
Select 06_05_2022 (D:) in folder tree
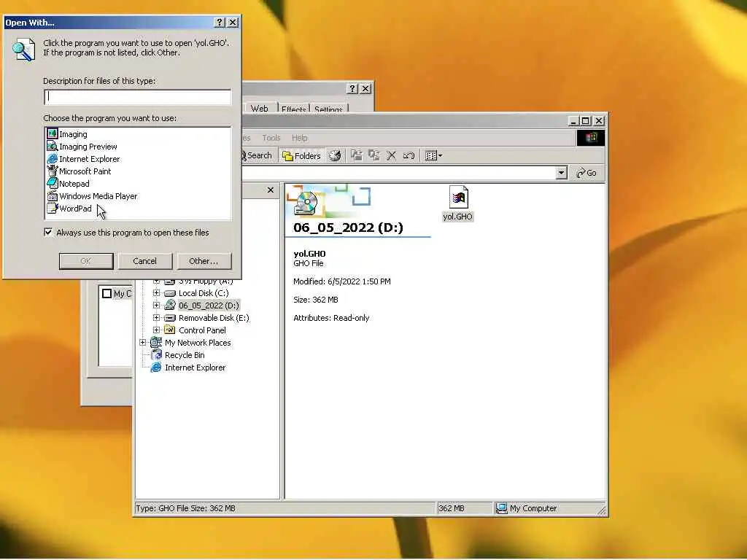pos(209,306)
